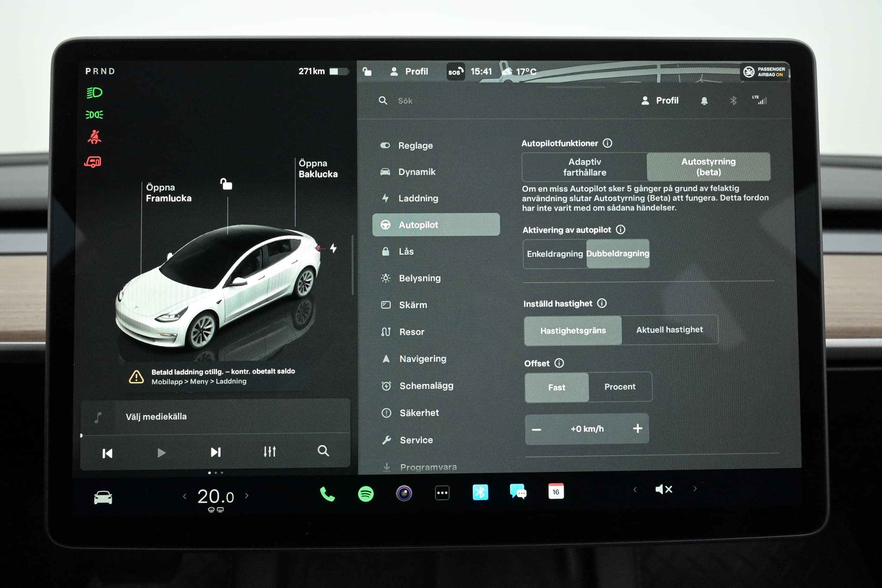
Task: Tap the lock icon in top status bar
Action: (367, 71)
